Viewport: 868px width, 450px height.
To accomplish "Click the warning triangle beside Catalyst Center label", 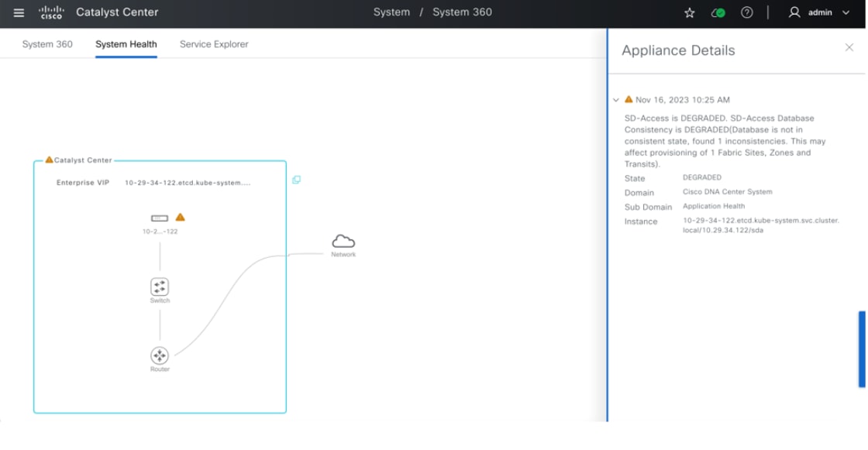I will pos(49,160).
